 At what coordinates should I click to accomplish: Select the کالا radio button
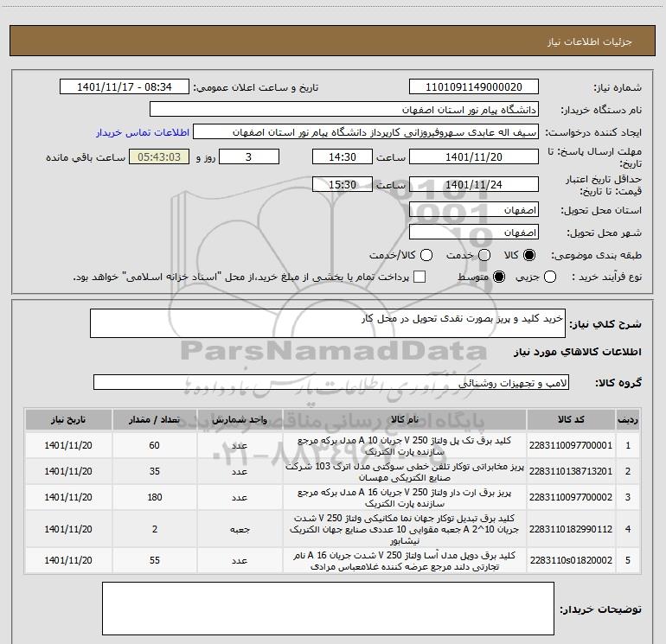(529, 255)
